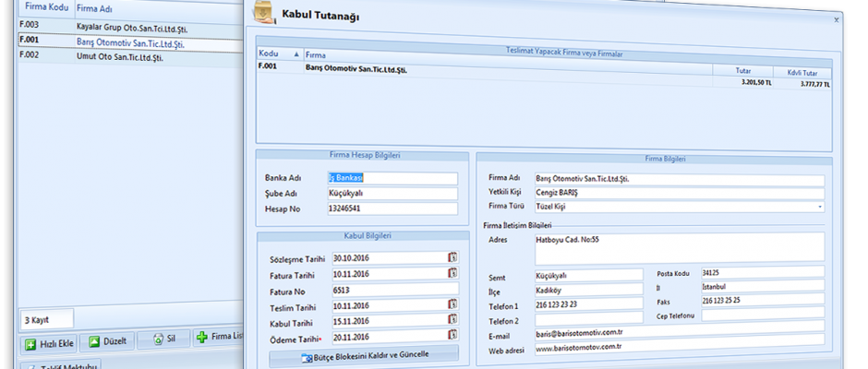Click calendar icon next to Sözleşme Tarihi
Image resolution: width=868 pixels, height=369 pixels.
[x=452, y=258]
